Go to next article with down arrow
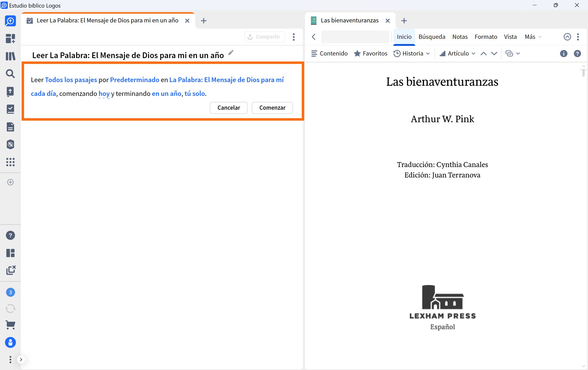The image size is (588, 370). tap(494, 53)
